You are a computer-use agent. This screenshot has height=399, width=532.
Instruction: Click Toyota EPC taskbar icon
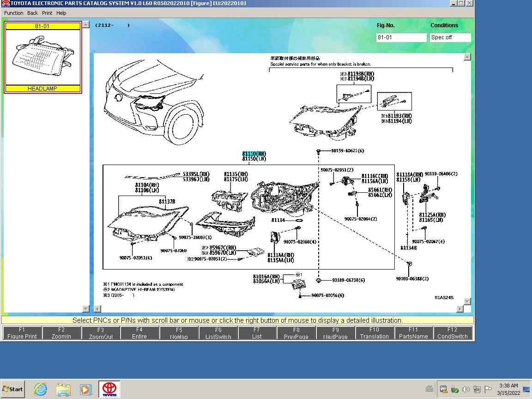pyautogui.click(x=109, y=389)
